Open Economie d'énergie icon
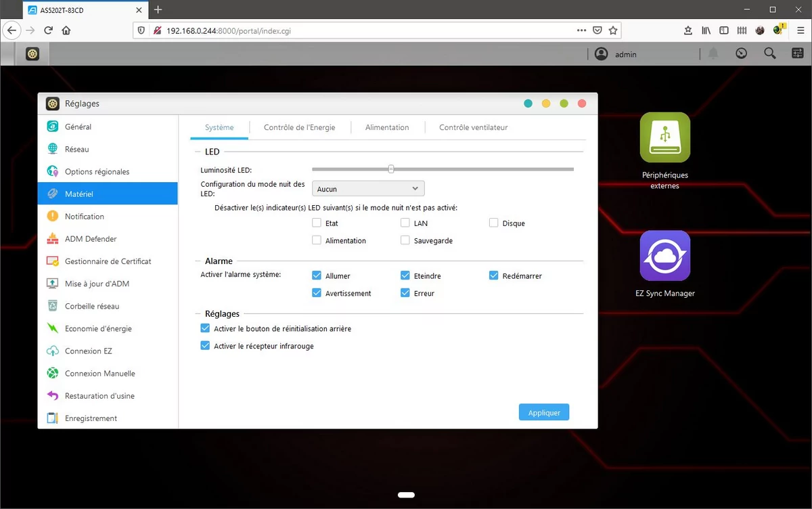812x509 pixels. (x=53, y=328)
